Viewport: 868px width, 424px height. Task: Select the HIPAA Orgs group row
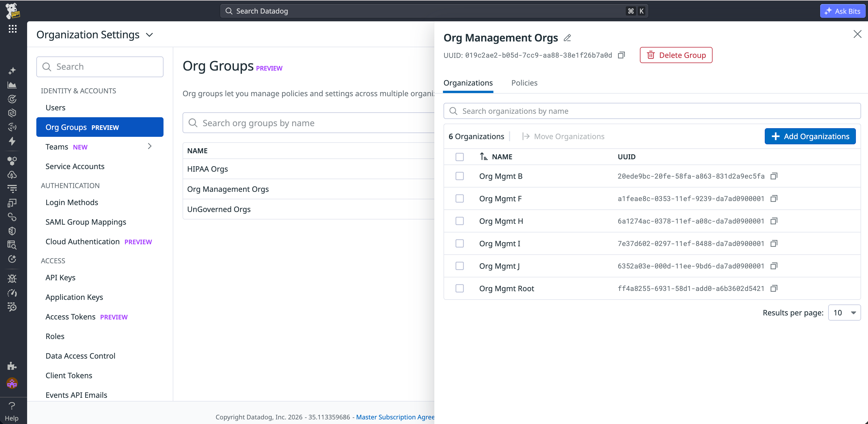coord(308,169)
